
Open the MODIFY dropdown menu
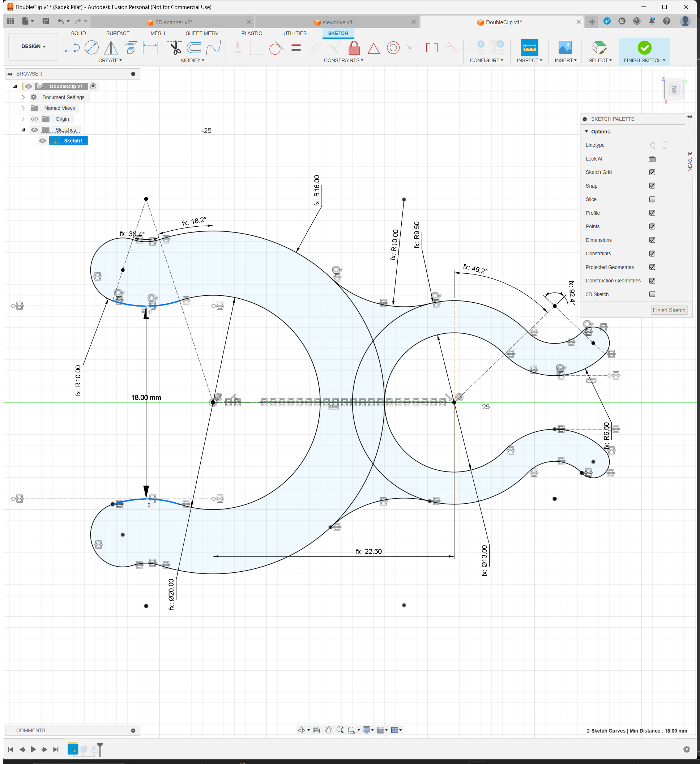coord(192,60)
